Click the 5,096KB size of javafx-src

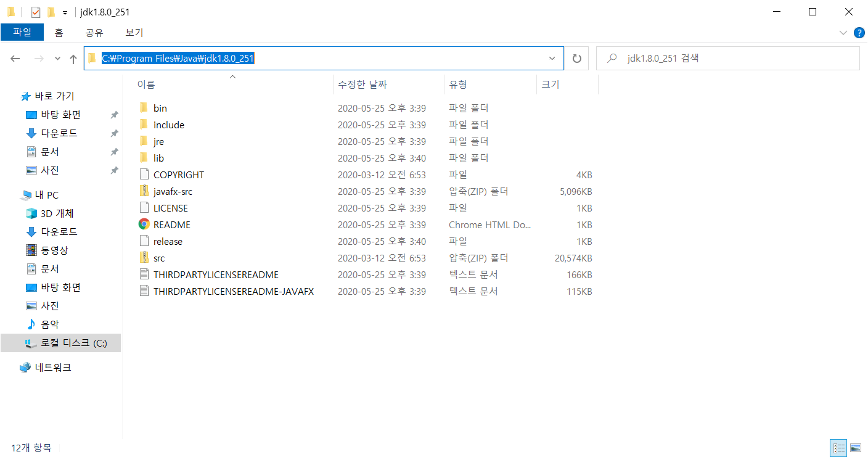[576, 191]
